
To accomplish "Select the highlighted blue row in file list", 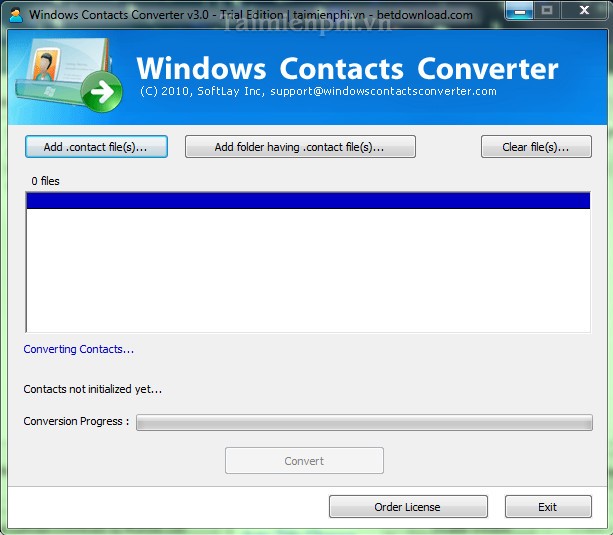I will tap(308, 201).
